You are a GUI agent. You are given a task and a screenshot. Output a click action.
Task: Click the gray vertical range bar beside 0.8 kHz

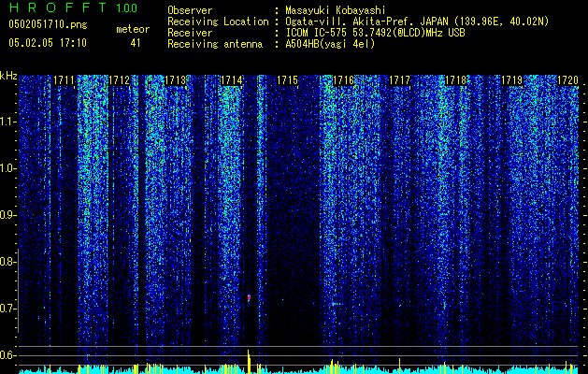(x=18, y=290)
